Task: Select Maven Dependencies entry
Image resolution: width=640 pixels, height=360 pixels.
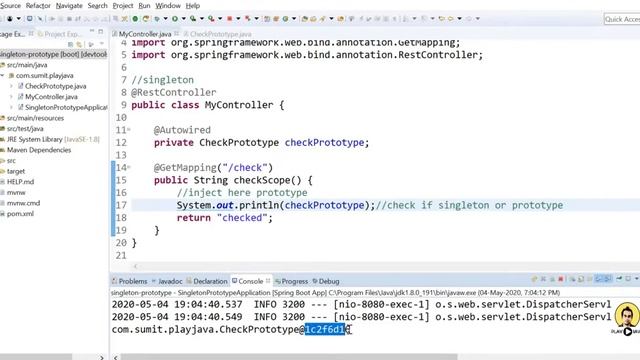Action: (x=39, y=150)
